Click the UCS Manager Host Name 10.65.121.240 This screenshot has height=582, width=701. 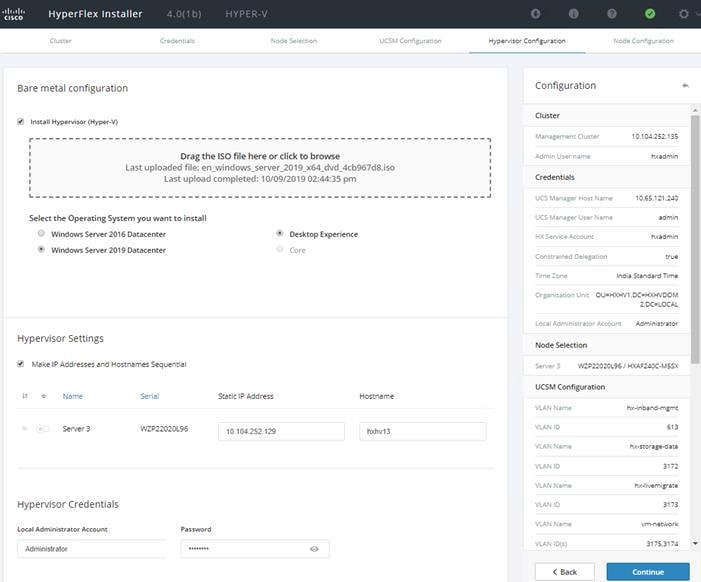tap(657, 198)
